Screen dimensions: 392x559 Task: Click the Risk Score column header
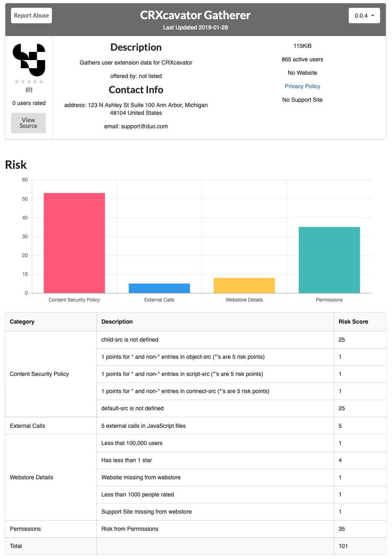coord(353,322)
